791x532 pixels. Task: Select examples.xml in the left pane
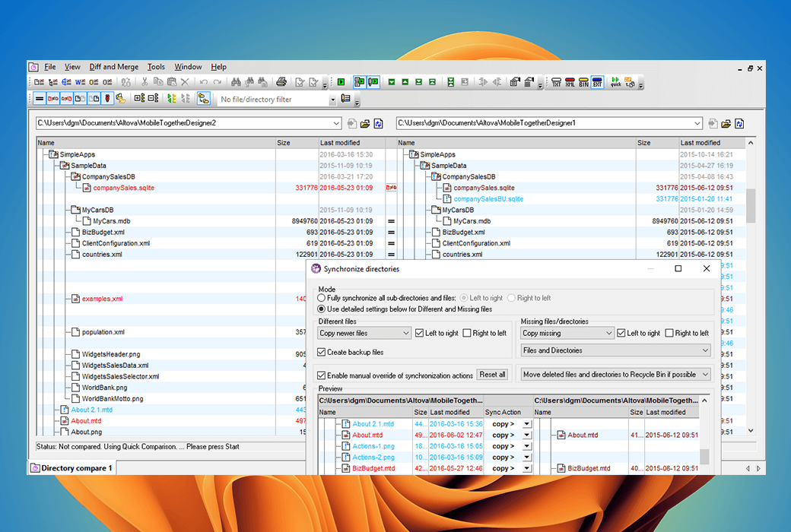tap(102, 299)
